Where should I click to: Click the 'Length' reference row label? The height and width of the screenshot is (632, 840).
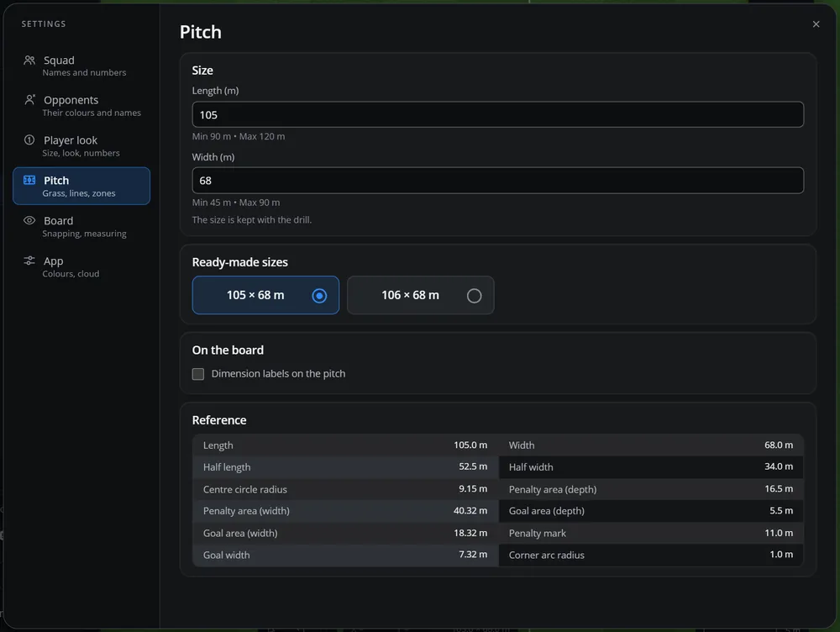tap(218, 445)
